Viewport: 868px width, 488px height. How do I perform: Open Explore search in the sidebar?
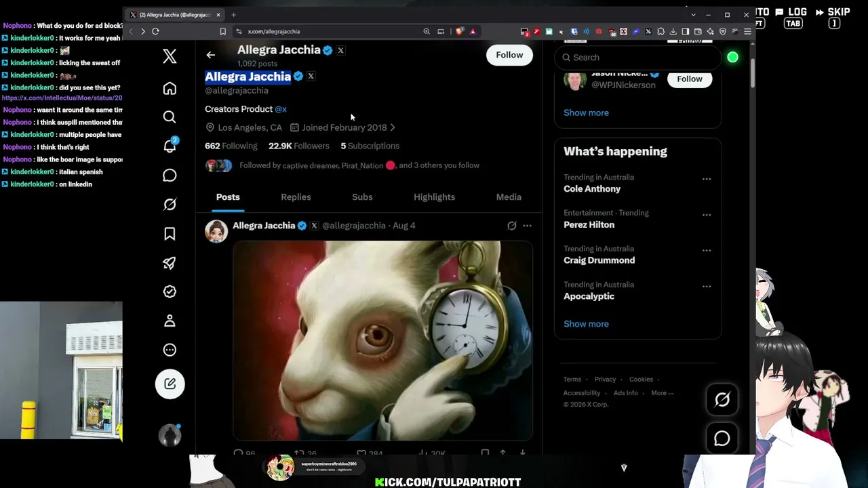click(170, 117)
